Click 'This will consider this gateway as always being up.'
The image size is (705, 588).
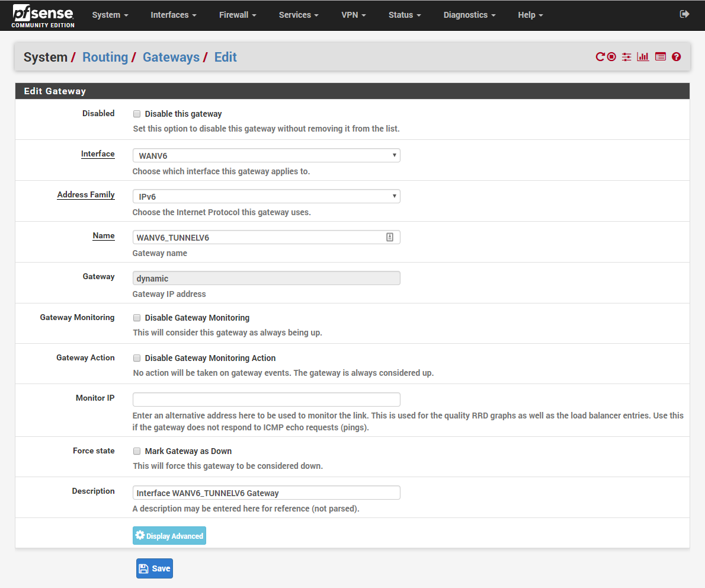(227, 333)
